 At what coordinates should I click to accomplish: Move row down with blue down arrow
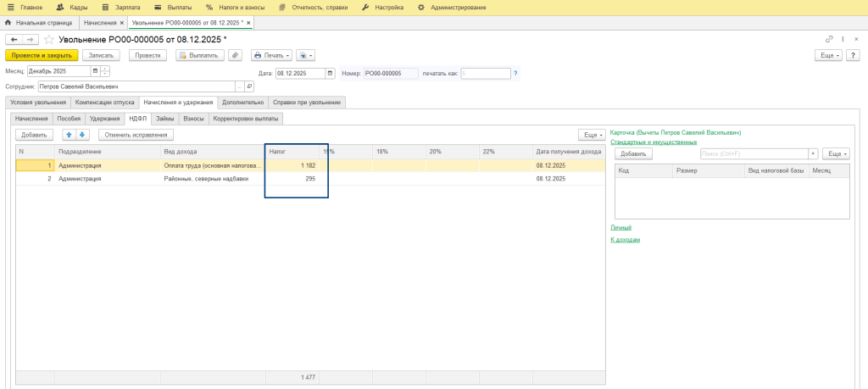point(82,134)
